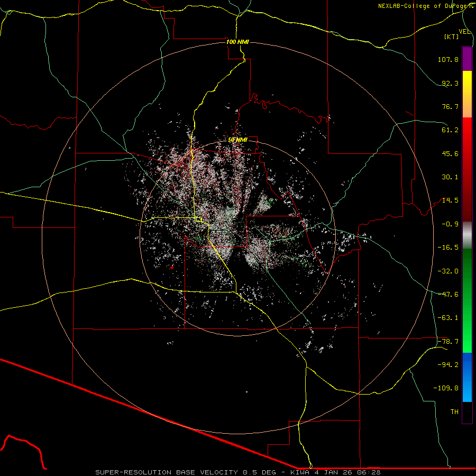This screenshot has height=476, width=476.
Task: Click the -0.9 velocity scale value
Action: (450, 224)
